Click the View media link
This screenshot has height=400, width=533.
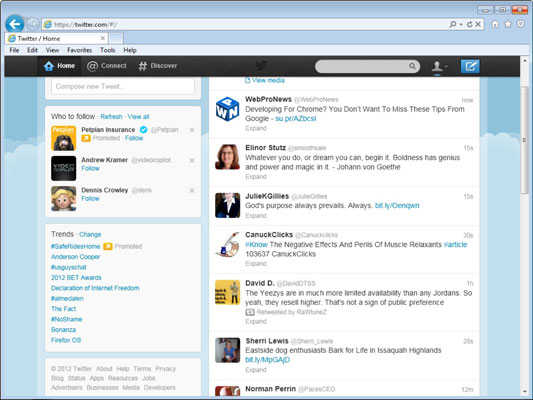[x=265, y=81]
